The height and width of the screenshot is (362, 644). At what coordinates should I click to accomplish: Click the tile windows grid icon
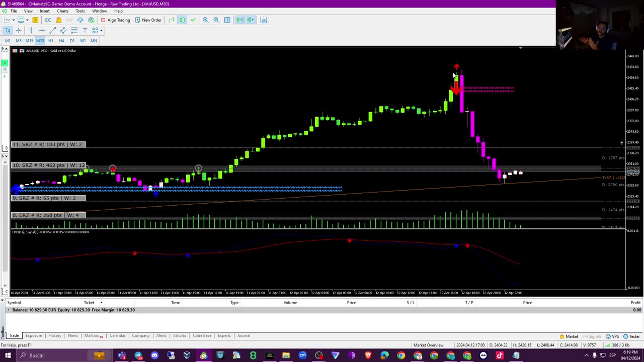coord(227,20)
